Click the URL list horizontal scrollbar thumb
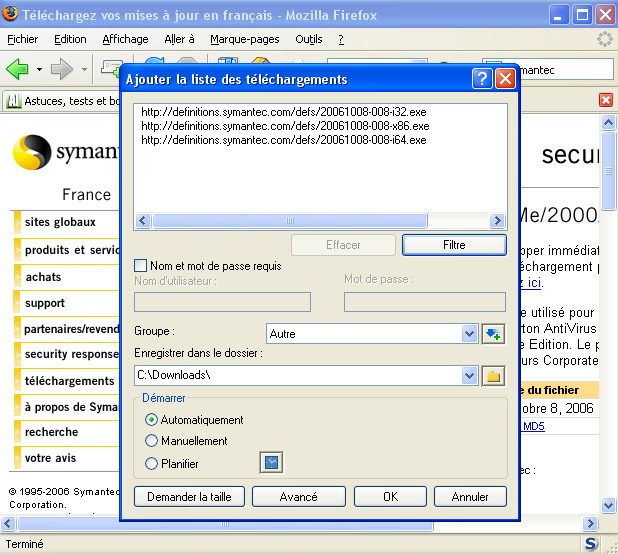 290,221
